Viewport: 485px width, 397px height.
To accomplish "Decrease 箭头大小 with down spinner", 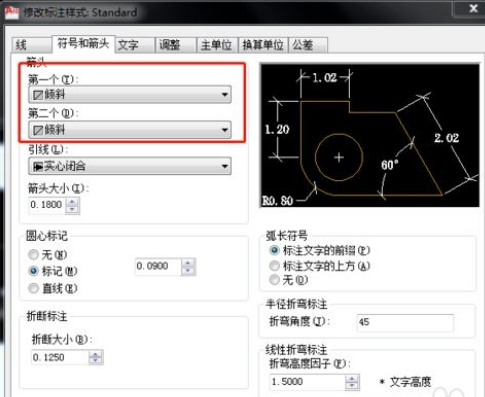I will 73,209.
